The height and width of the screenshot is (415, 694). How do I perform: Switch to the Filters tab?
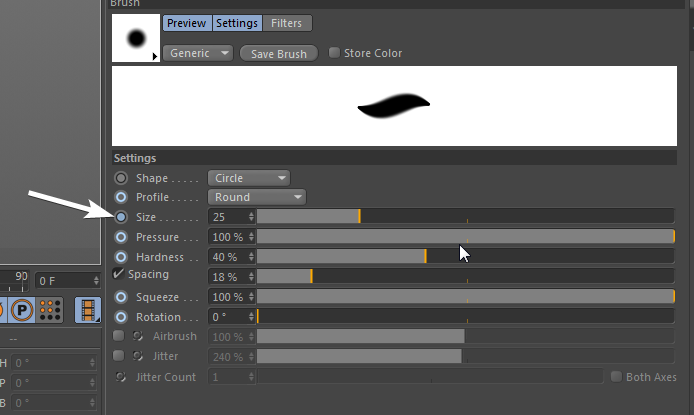point(287,23)
